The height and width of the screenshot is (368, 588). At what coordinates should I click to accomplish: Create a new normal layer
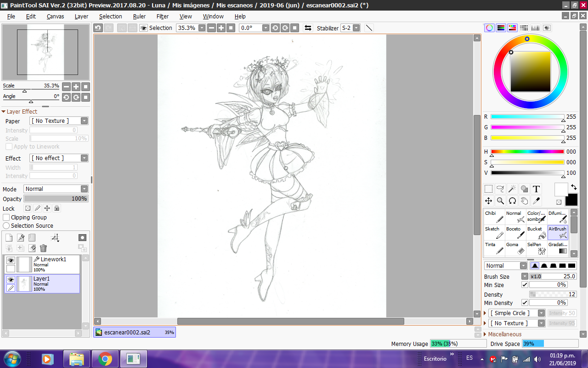click(9, 238)
